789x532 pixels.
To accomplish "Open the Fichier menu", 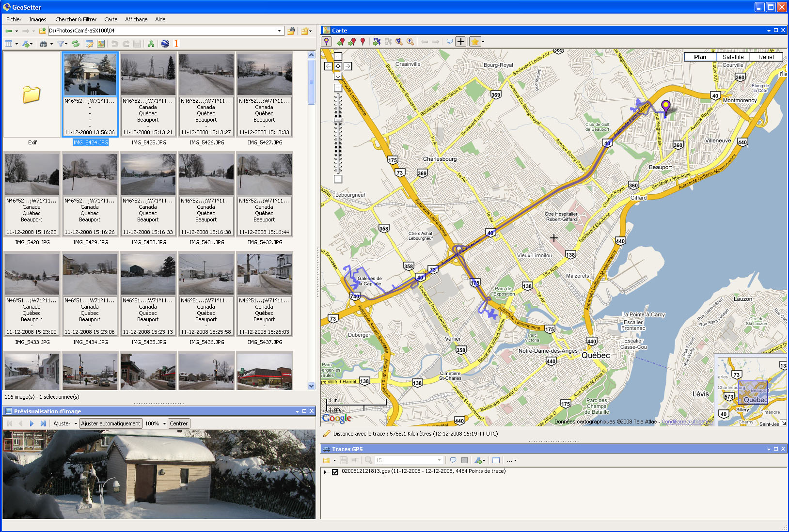I will 14,19.
